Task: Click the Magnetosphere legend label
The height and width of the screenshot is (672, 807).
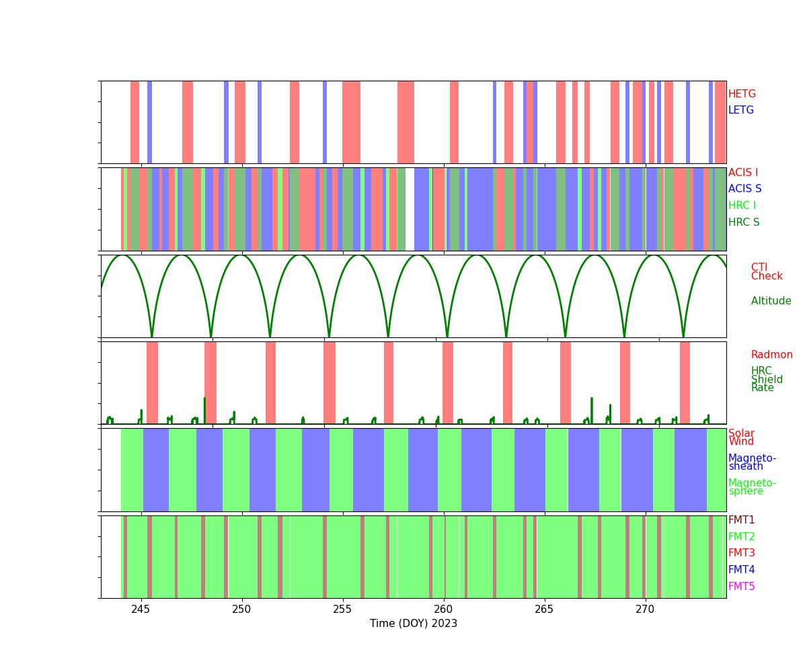Action: pyautogui.click(x=752, y=487)
